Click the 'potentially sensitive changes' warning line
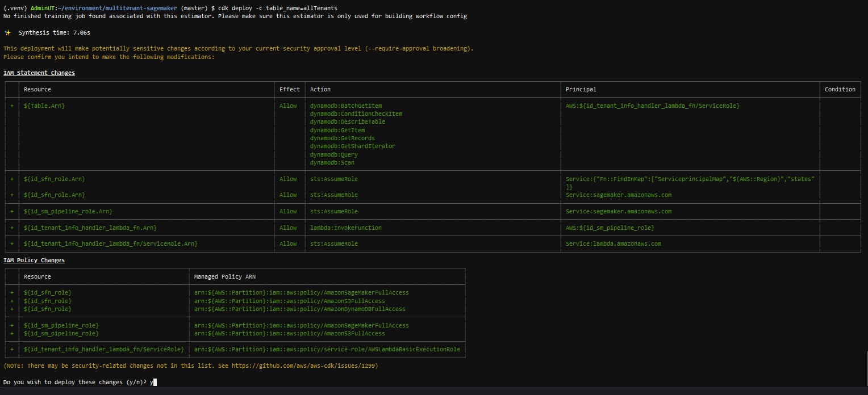This screenshot has width=868, height=395. (239, 49)
